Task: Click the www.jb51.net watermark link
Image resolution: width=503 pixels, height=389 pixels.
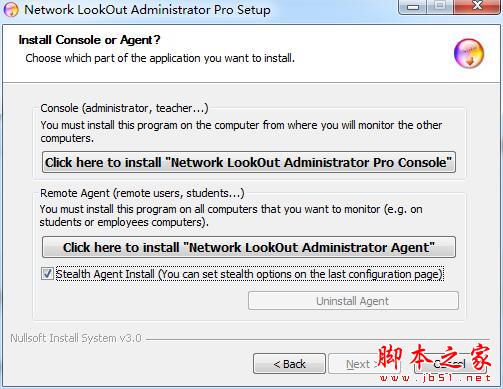Action: 435,378
